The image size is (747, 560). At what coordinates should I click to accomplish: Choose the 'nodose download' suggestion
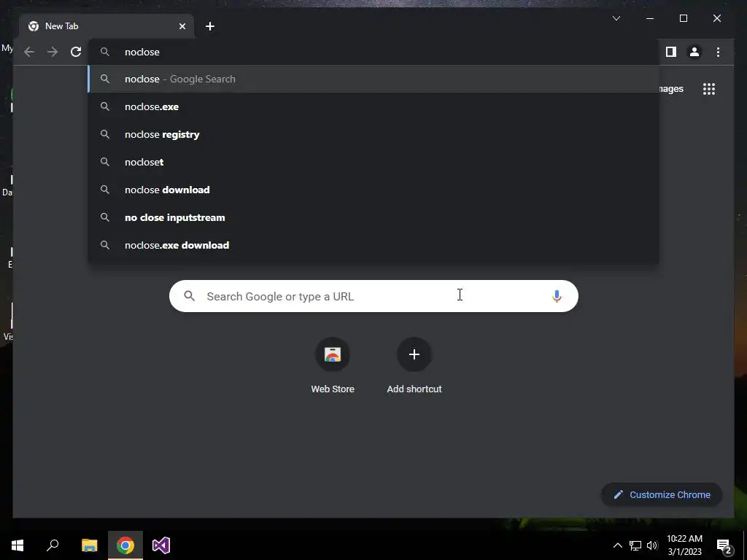pos(373,190)
